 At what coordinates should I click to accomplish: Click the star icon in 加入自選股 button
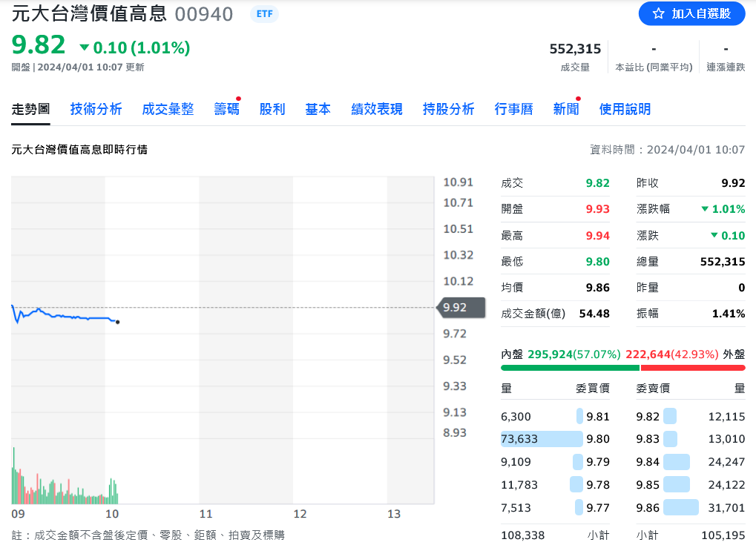coord(658,13)
